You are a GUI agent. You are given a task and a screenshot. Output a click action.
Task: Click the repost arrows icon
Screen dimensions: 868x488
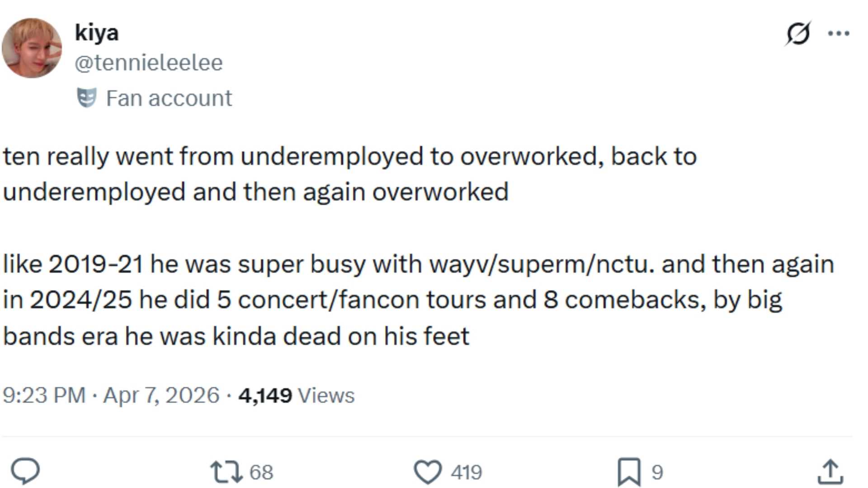226,472
